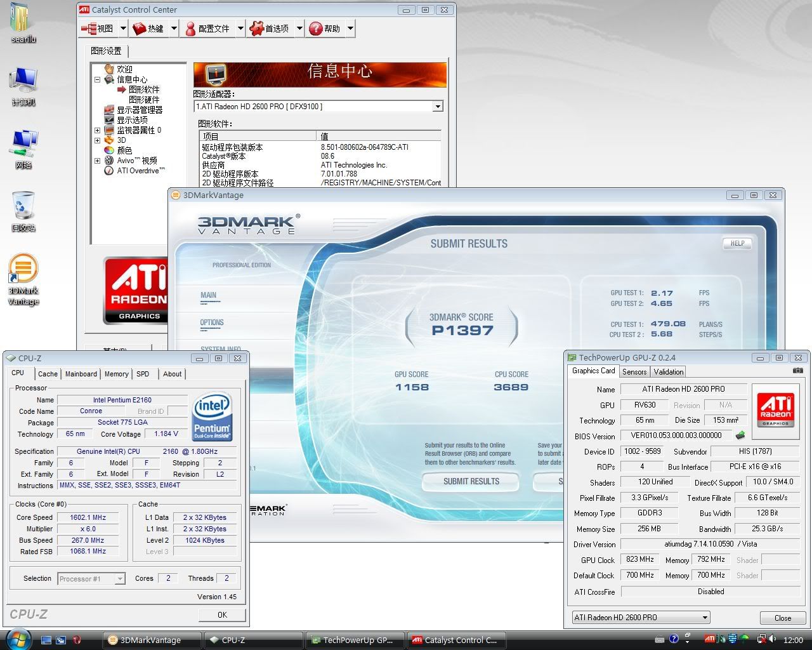Open the 配置文件 dropdown arrow
Screen dimensions: 812x650
click(x=240, y=29)
